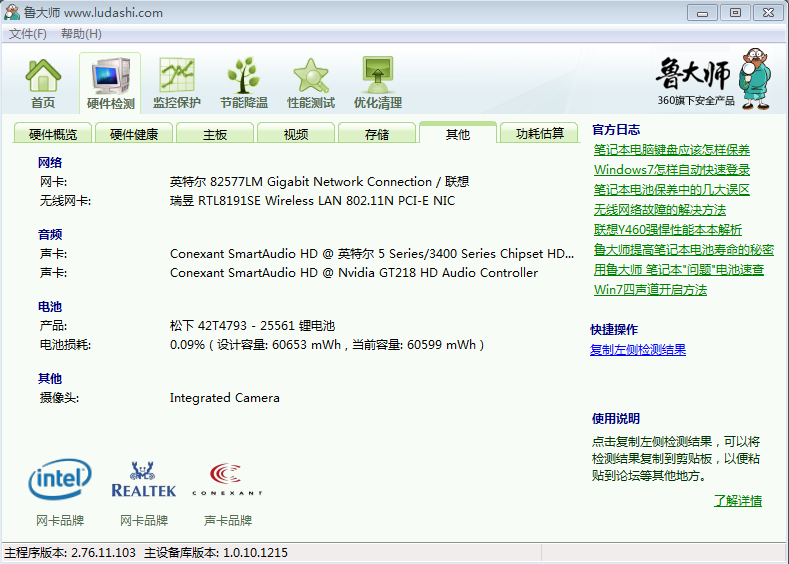Switch to the 硬件概览 tab

click(x=53, y=134)
